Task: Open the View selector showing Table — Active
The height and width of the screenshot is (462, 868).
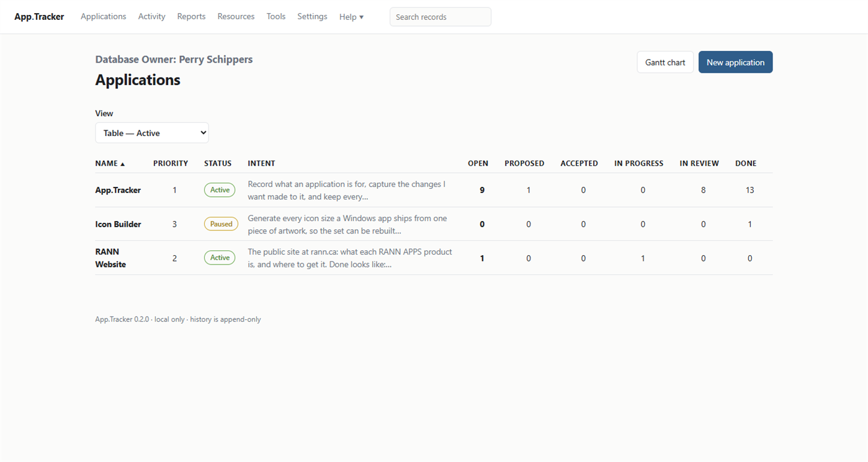Action: point(152,133)
